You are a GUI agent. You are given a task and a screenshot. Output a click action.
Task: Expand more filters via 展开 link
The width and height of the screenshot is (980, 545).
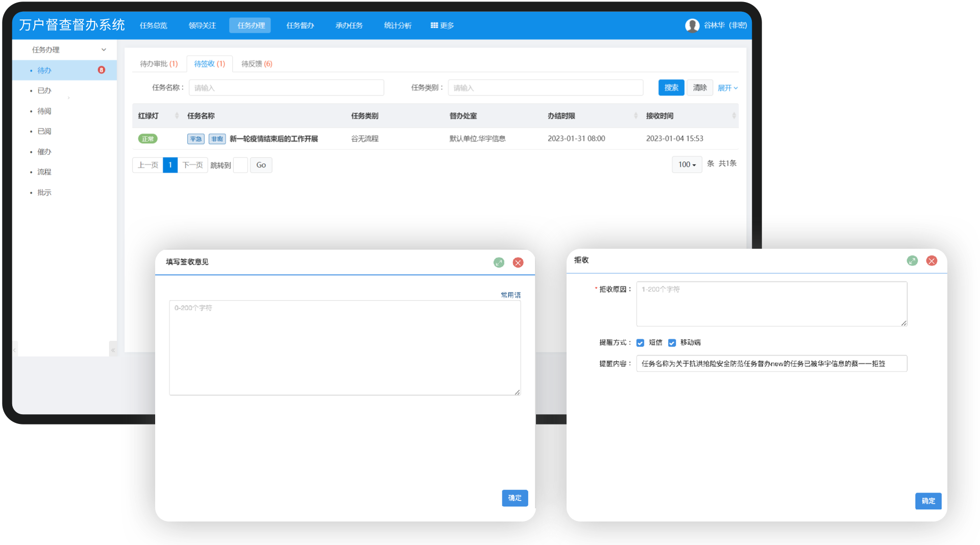727,88
